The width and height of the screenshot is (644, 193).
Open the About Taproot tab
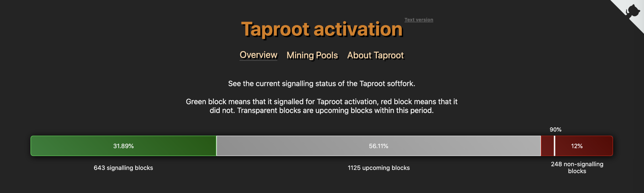[375, 55]
